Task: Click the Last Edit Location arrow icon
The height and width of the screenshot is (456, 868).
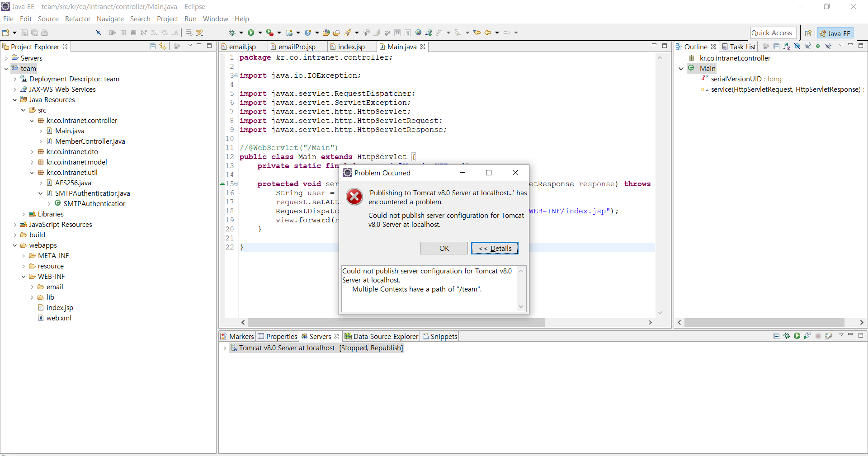Action: pos(477,33)
